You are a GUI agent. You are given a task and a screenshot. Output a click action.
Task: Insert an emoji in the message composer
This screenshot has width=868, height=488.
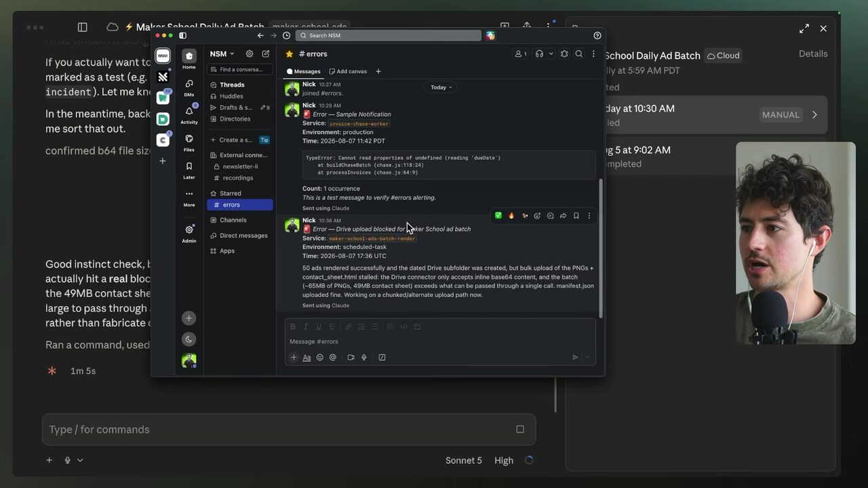pyautogui.click(x=319, y=357)
